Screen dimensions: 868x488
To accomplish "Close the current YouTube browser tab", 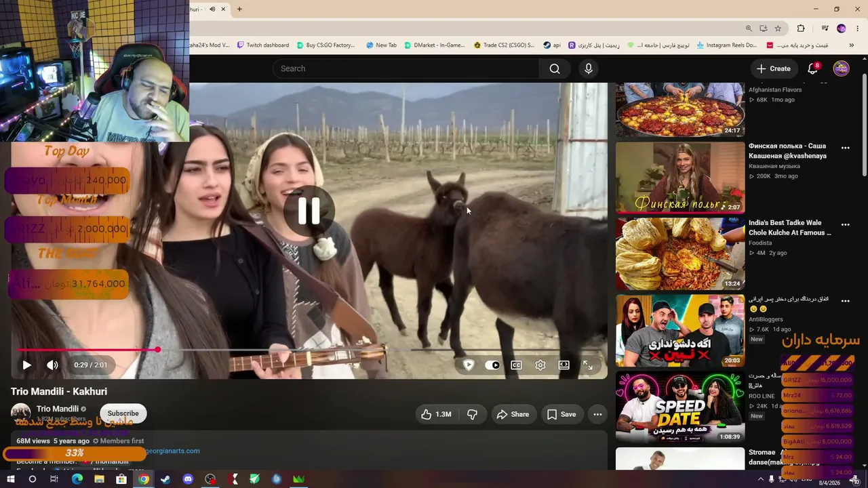I will pos(224,9).
